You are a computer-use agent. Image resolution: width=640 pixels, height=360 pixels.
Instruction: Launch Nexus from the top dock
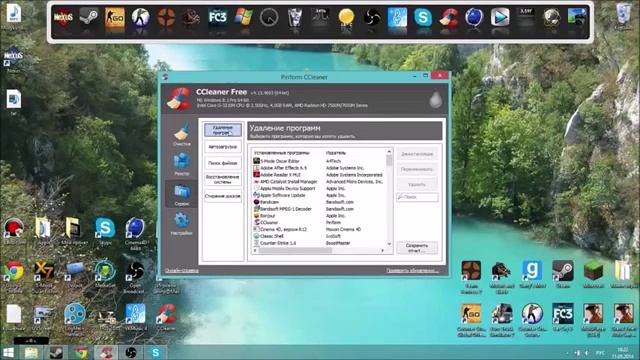tap(64, 18)
